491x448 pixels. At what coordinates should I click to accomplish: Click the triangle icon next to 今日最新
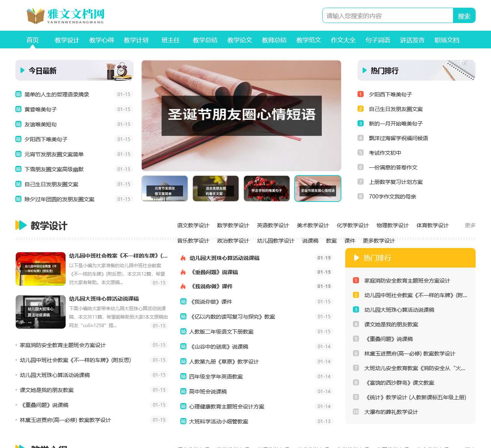(22, 70)
